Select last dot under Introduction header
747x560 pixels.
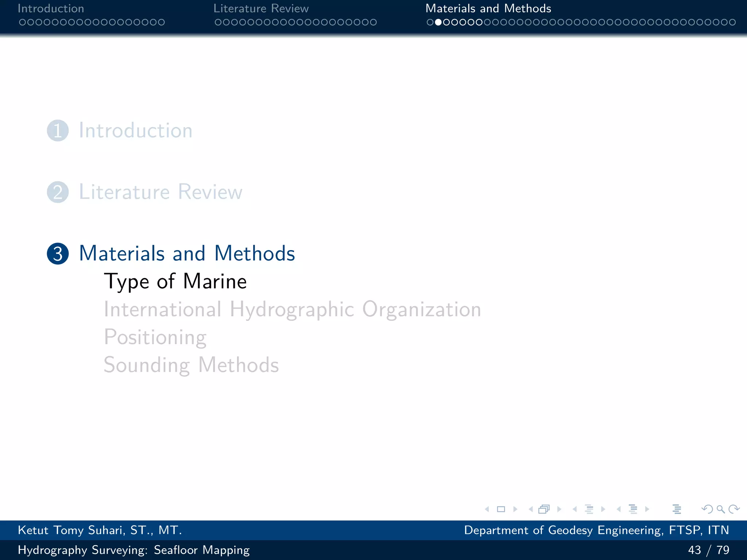161,22
